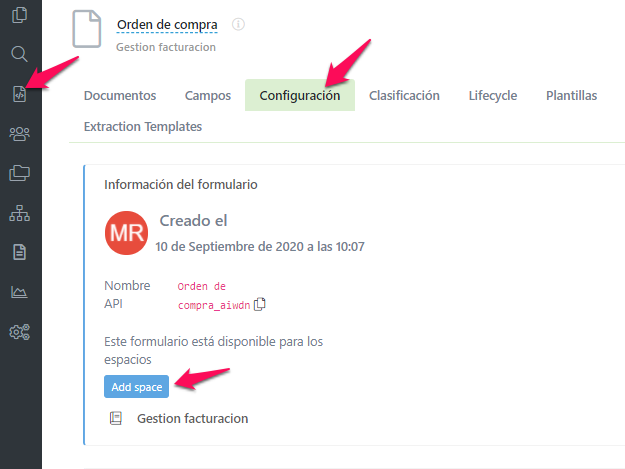The image size is (625, 469).
Task: Open the users group sidebar icon
Action: click(19, 133)
